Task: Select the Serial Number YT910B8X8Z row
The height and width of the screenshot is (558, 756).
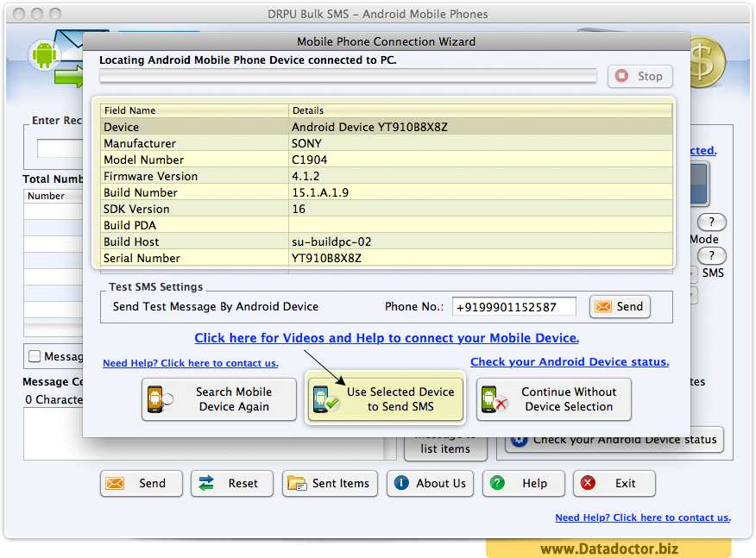Action: pyautogui.click(x=386, y=258)
